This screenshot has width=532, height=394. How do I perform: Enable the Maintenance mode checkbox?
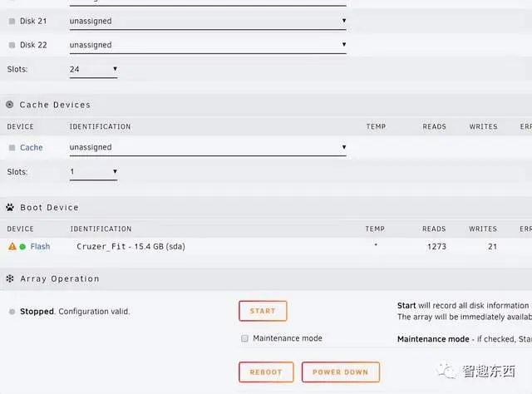(x=244, y=338)
